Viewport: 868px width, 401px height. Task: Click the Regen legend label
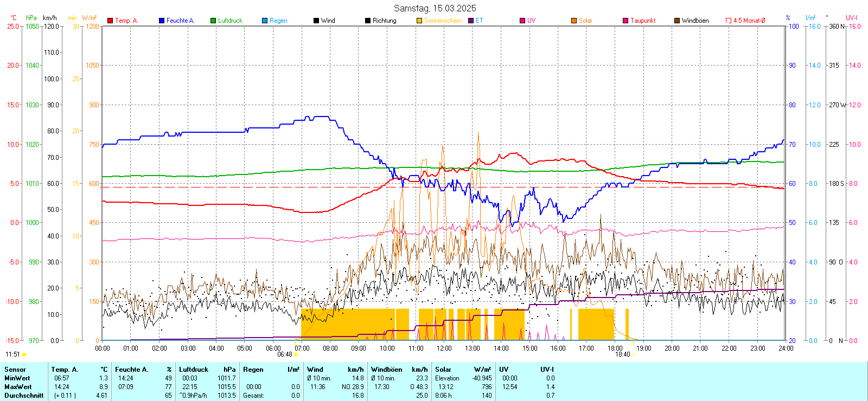point(278,21)
